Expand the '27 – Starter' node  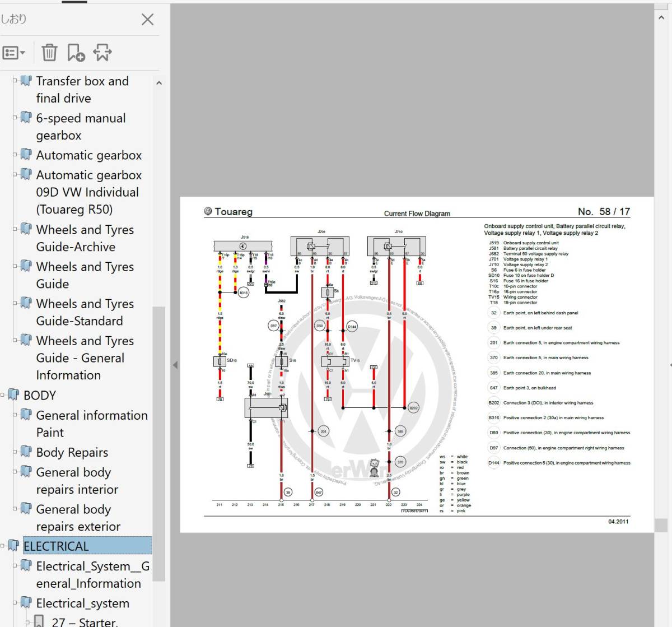click(27, 621)
